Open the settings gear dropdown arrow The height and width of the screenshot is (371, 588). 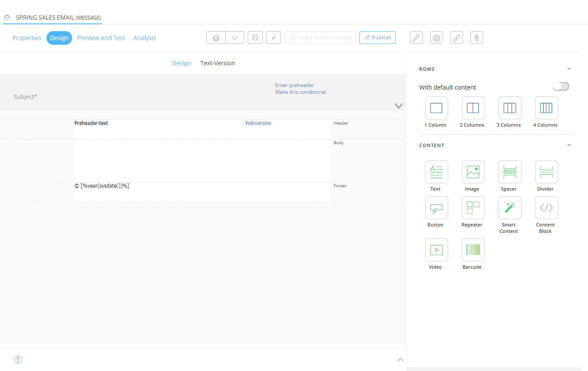pyautogui.click(x=235, y=38)
